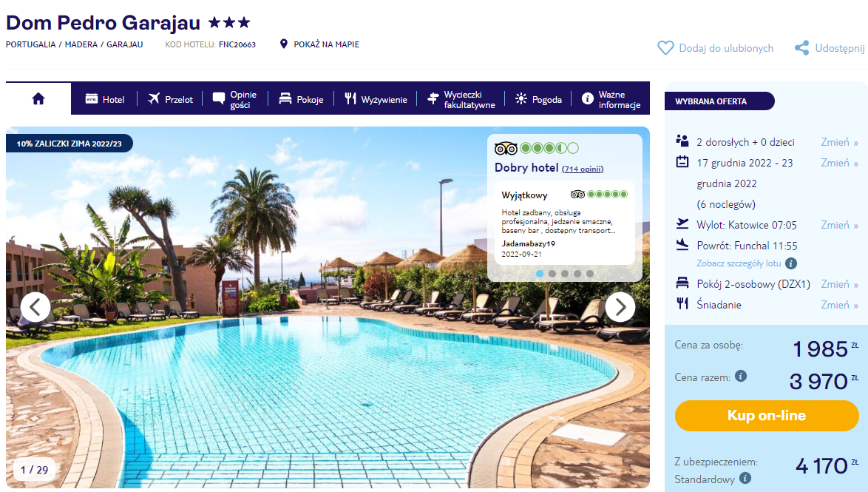The height and width of the screenshot is (492, 868).
Task: Click info icon beside Zobacz szczegóły lotu
Action: [x=792, y=263]
